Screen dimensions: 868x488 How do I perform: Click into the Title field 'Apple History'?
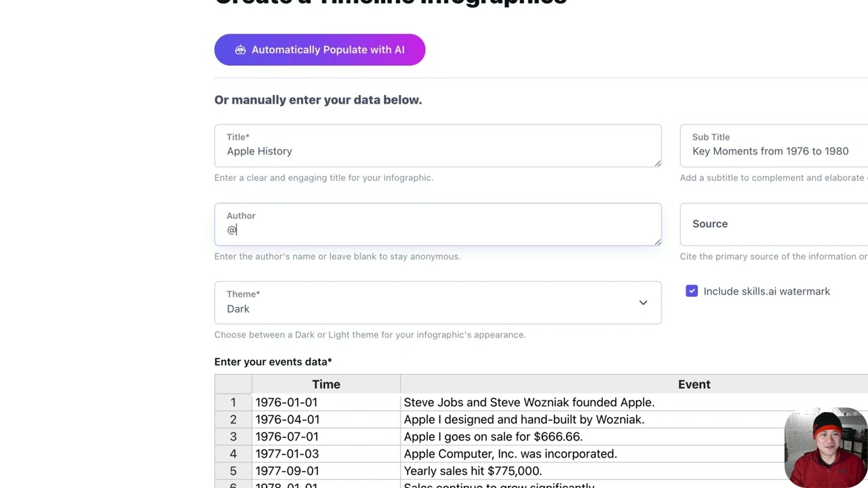(437, 151)
